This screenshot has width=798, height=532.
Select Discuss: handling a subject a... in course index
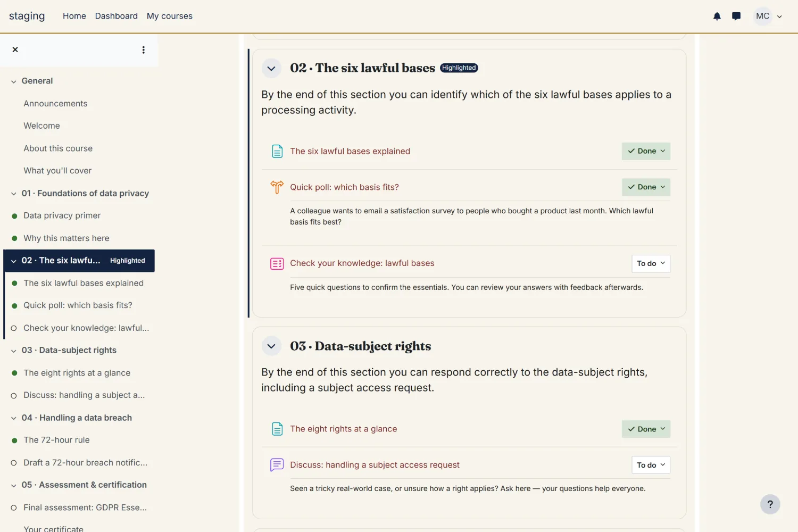[x=84, y=395]
